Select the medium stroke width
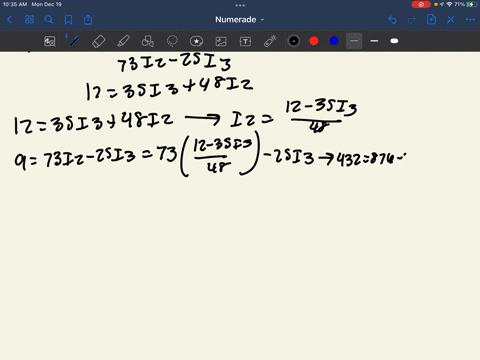The width and height of the screenshot is (480, 360). pyautogui.click(x=374, y=41)
